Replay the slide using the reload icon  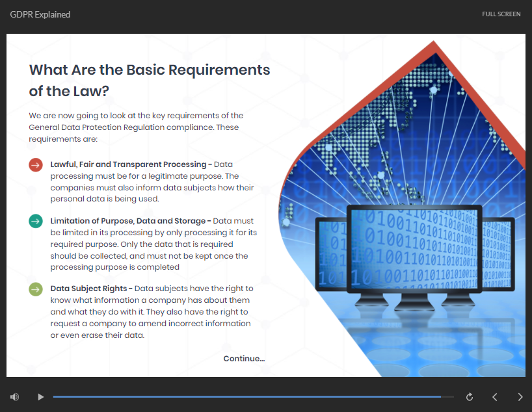(x=470, y=397)
